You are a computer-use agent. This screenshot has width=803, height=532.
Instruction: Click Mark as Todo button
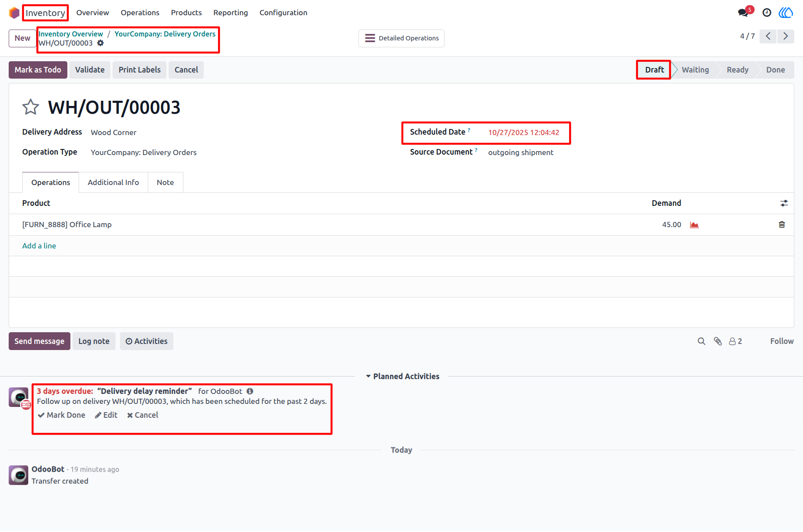(x=38, y=70)
